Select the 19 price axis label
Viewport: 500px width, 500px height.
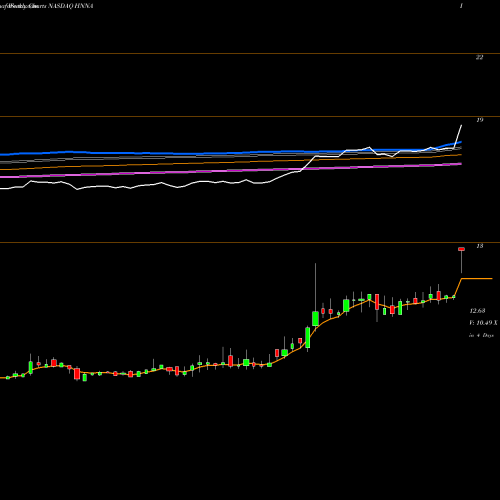pos(479,120)
